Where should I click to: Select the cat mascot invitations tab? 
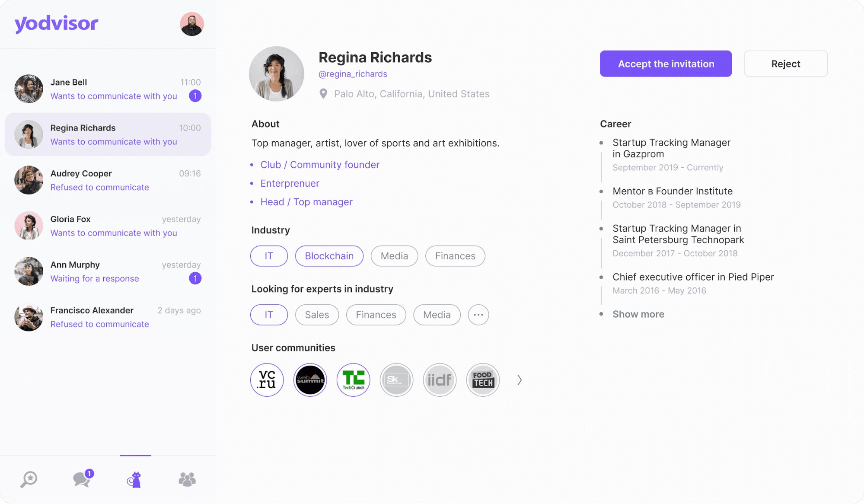click(x=135, y=479)
